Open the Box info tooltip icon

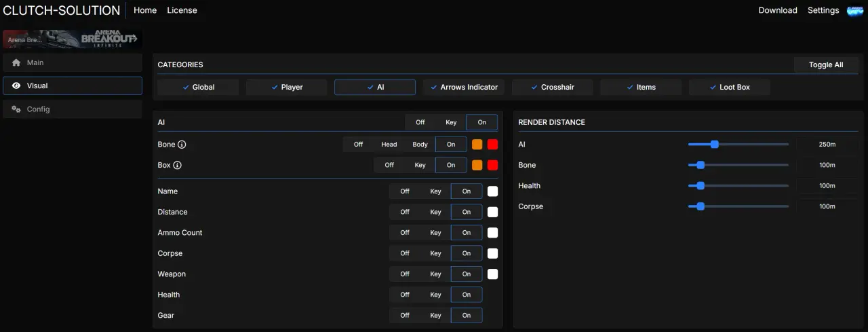(x=177, y=165)
